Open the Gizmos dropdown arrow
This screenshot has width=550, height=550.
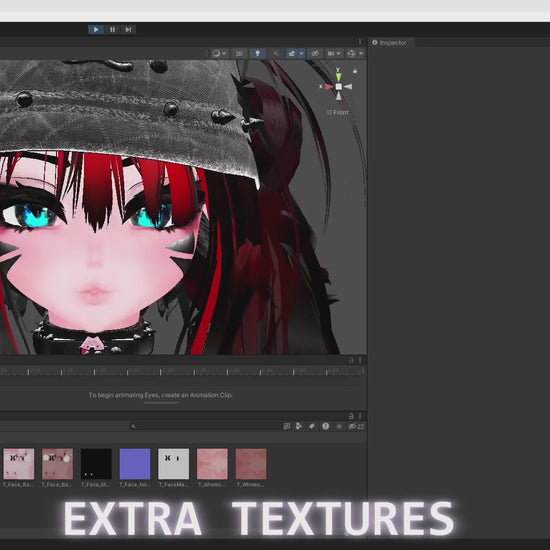tap(361, 53)
